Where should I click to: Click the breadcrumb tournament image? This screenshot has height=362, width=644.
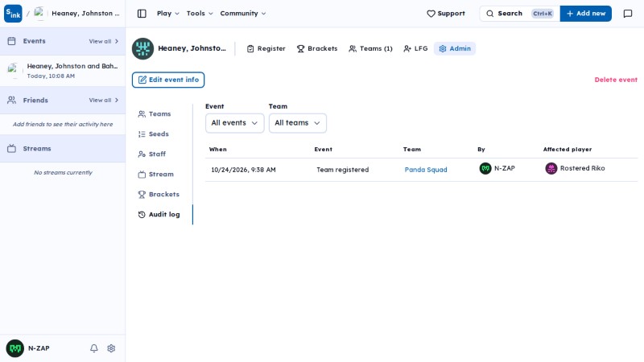click(39, 13)
